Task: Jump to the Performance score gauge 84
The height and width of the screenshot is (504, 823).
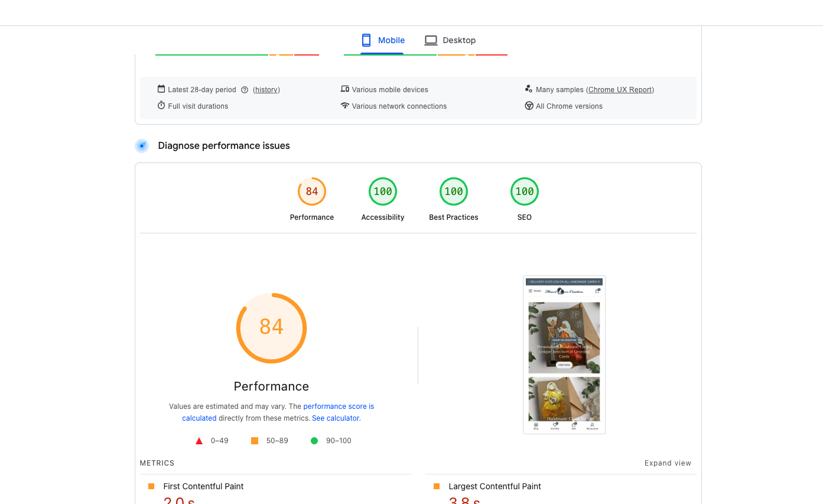Action: click(312, 191)
